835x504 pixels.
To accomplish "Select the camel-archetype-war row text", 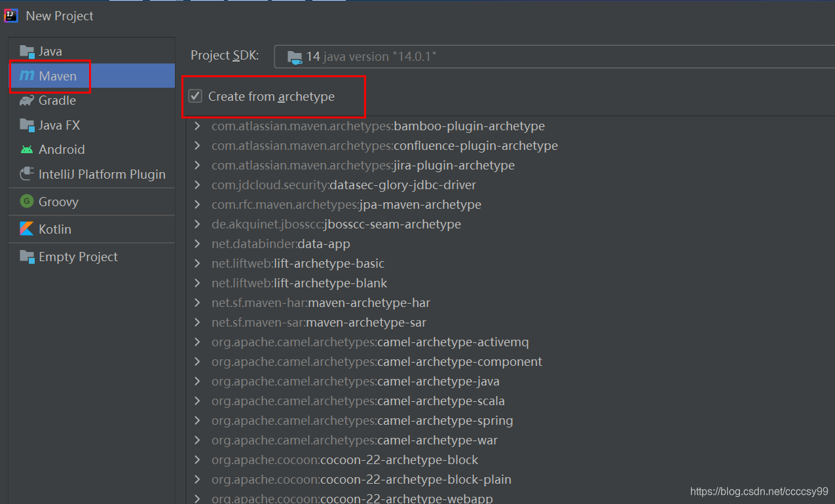I will pos(355,441).
